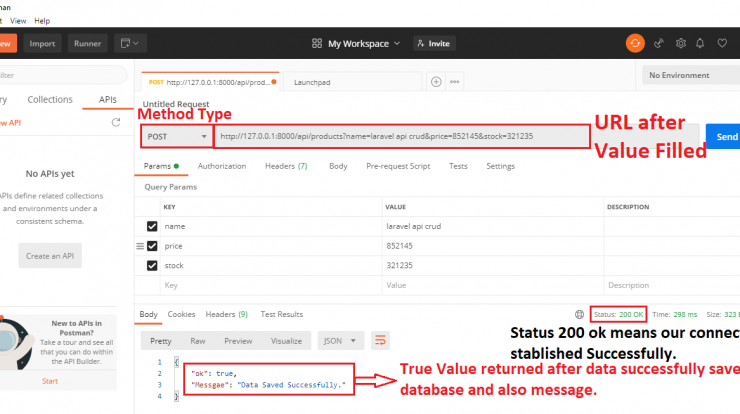Click the globe network icon in response
The image size is (740, 414).
579,314
